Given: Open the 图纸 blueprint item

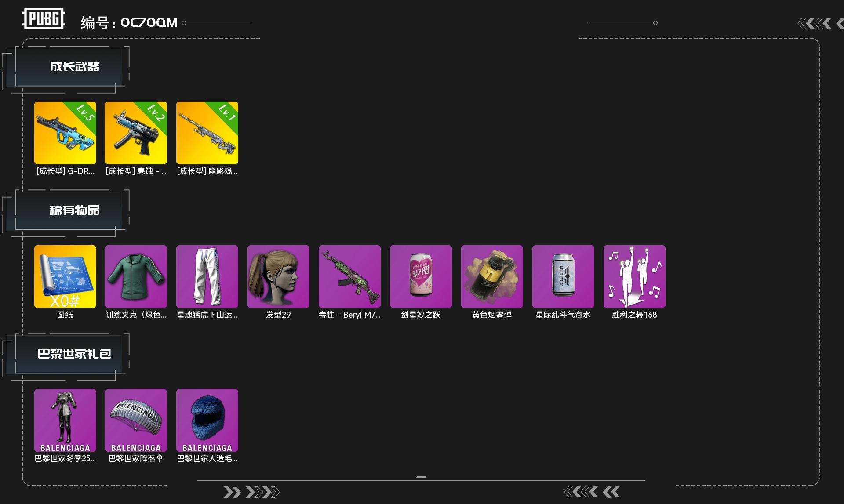Looking at the screenshot, I should (65, 276).
